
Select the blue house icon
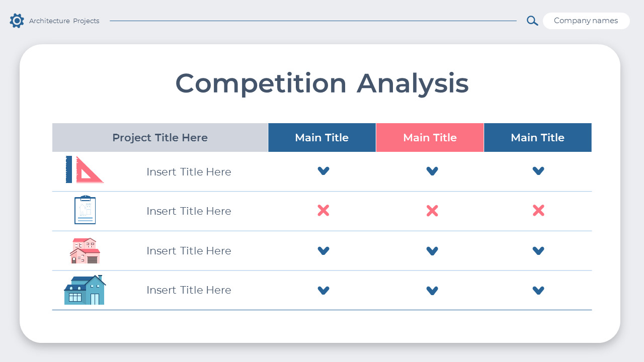pyautogui.click(x=85, y=290)
